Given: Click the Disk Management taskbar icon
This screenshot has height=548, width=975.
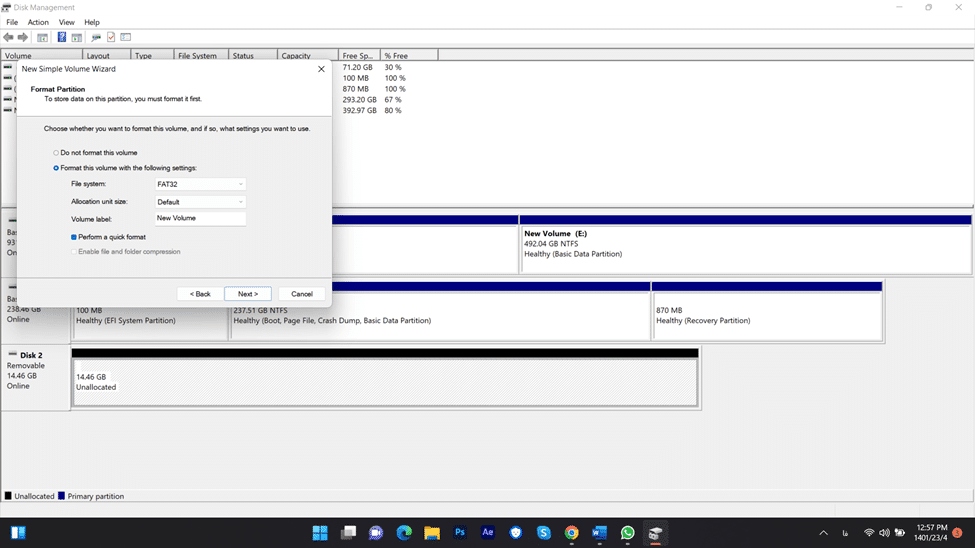Looking at the screenshot, I should 655,532.
